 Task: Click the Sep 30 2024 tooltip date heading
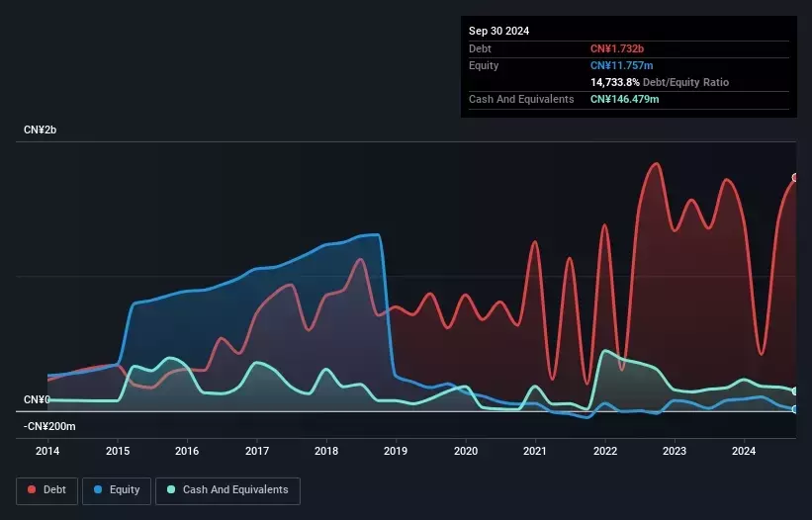click(x=498, y=31)
